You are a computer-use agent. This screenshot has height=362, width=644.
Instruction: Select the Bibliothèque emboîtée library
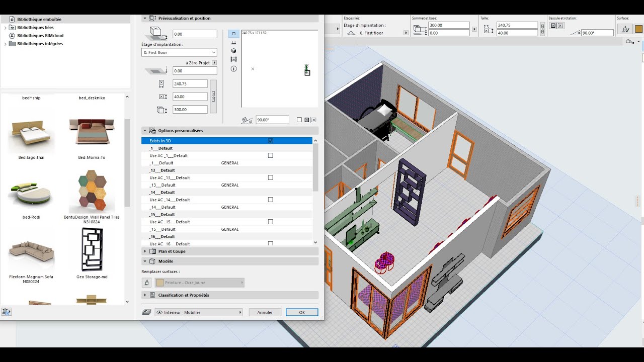[x=39, y=20]
